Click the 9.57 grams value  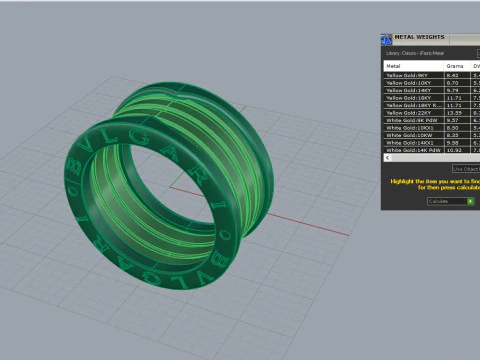pos(452,120)
